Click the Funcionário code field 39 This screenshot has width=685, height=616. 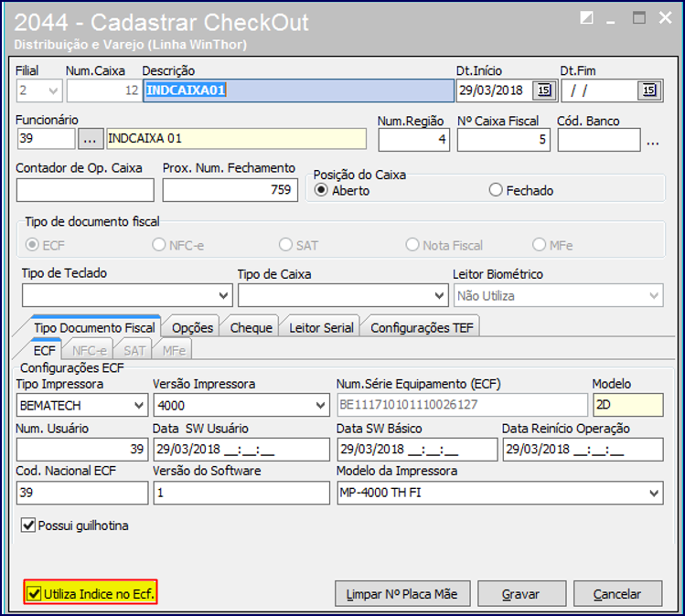[x=46, y=139]
